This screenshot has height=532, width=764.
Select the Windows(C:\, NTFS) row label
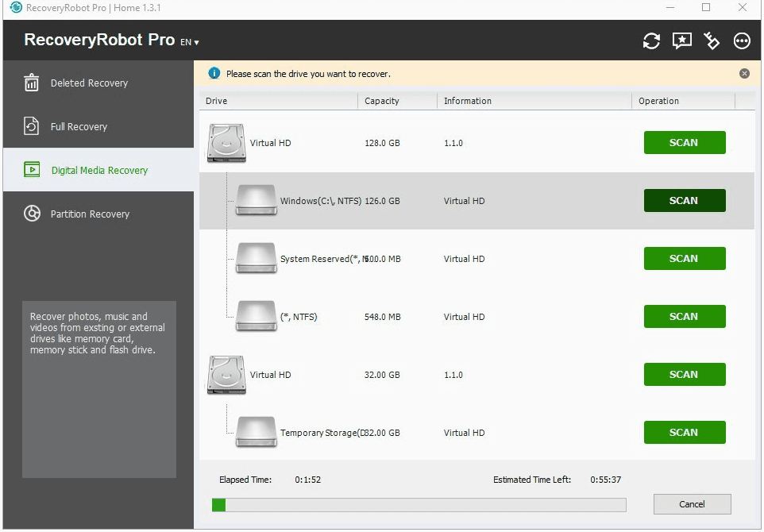[x=321, y=201]
